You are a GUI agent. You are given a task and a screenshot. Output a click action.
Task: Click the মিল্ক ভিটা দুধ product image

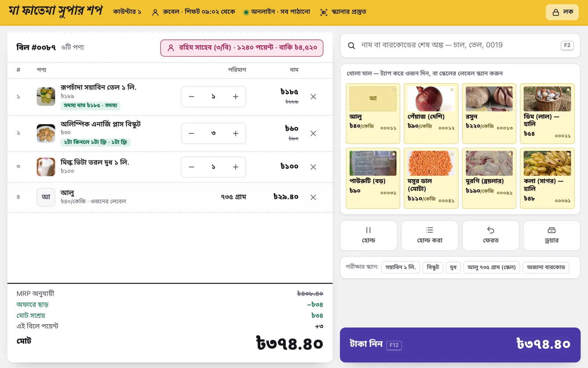pos(46,167)
